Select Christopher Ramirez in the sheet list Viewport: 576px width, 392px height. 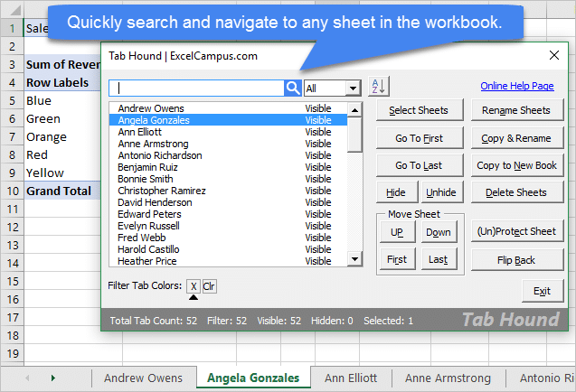(x=162, y=191)
